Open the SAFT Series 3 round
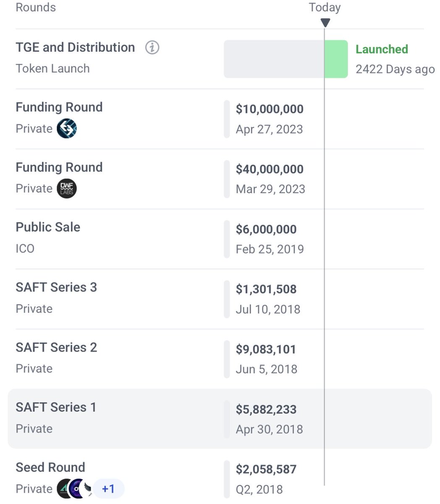The width and height of the screenshot is (440, 504). (x=56, y=287)
